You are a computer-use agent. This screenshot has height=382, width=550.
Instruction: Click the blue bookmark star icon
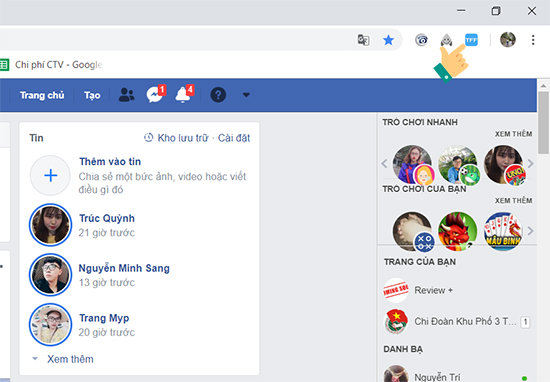pos(388,40)
